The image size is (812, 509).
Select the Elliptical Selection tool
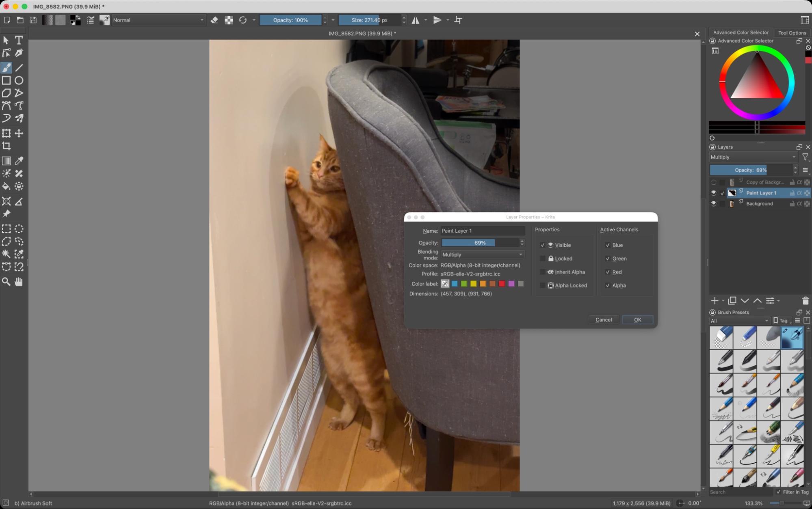pyautogui.click(x=19, y=229)
